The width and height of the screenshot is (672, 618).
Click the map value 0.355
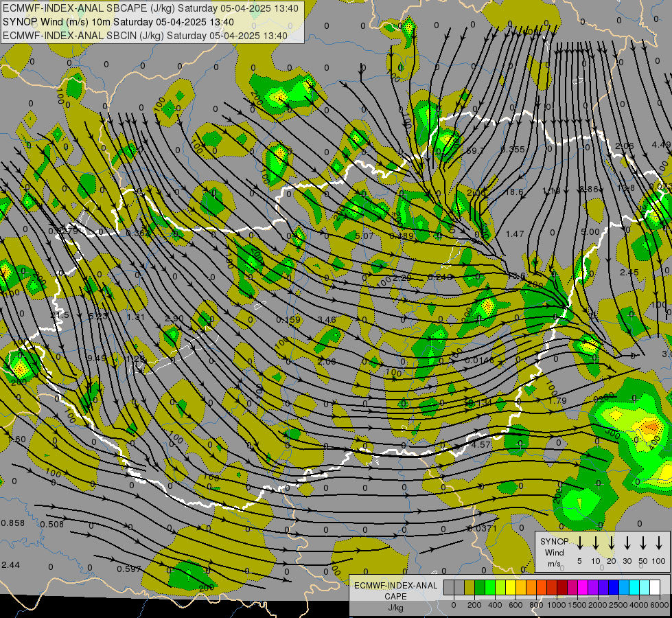click(x=513, y=149)
